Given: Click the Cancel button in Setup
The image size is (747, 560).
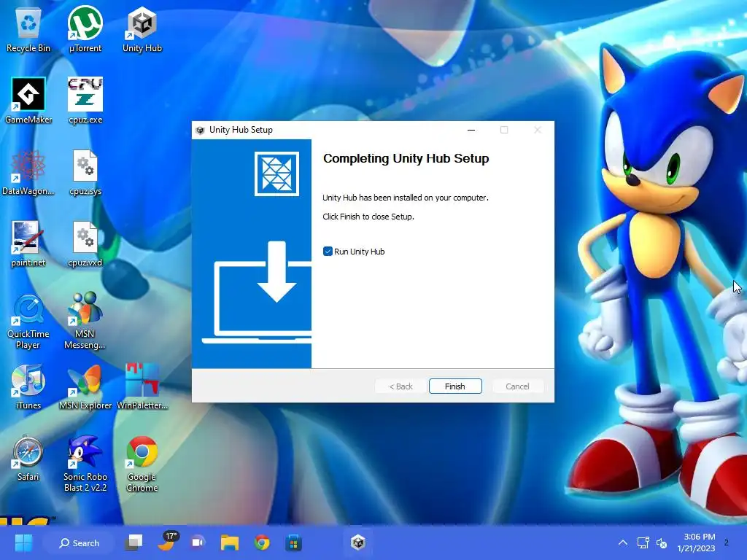Looking at the screenshot, I should (x=517, y=386).
